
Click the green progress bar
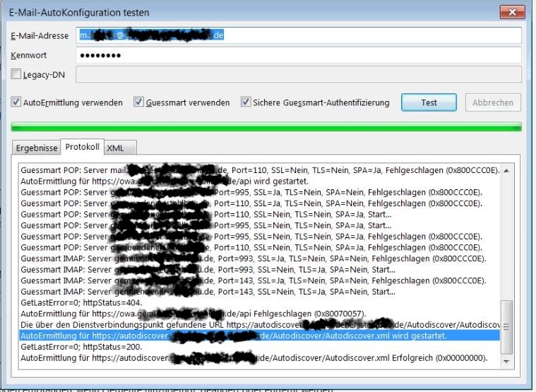[266, 127]
